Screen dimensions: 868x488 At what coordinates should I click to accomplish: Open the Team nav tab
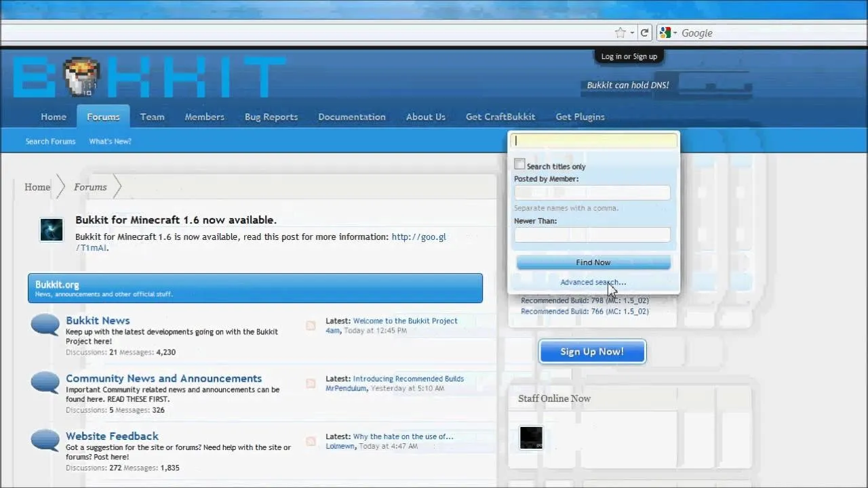(x=152, y=117)
